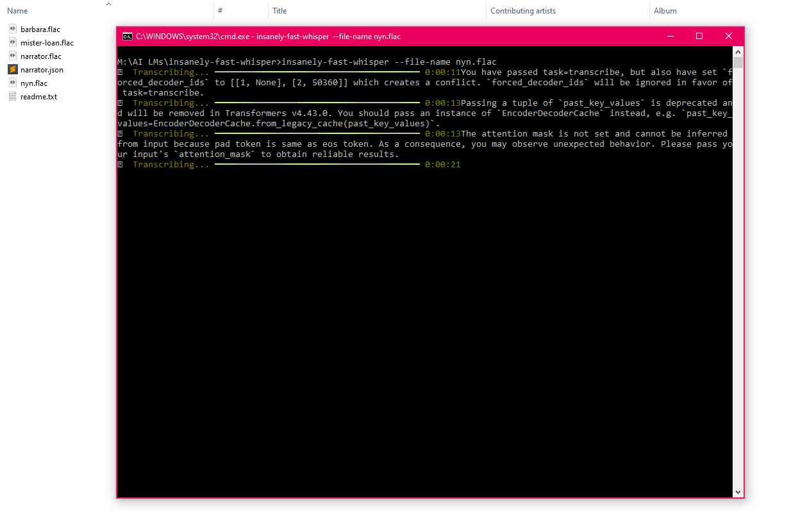Click the attention mask warning text
The width and height of the screenshot is (791, 532).
425,144
